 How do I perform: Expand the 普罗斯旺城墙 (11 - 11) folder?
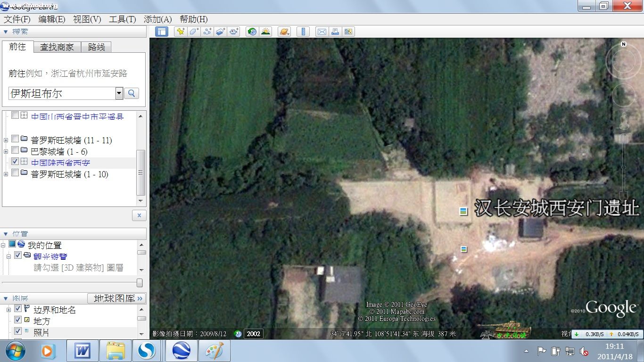click(6, 140)
